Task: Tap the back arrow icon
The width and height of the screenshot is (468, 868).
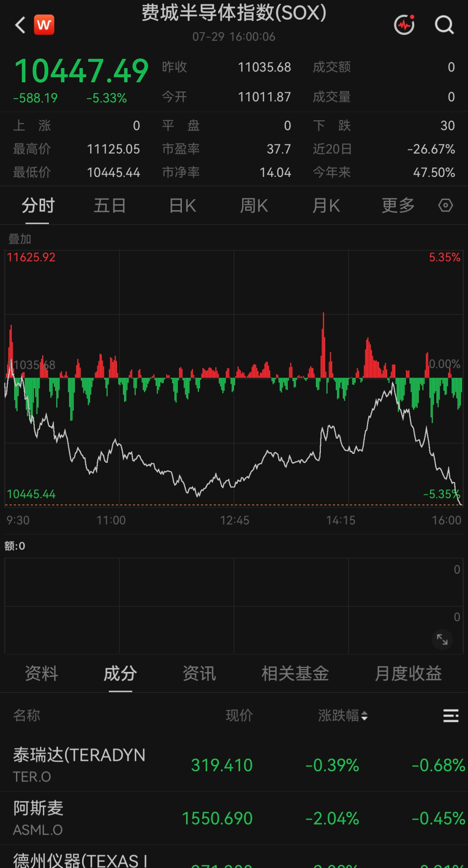Action: click(20, 25)
